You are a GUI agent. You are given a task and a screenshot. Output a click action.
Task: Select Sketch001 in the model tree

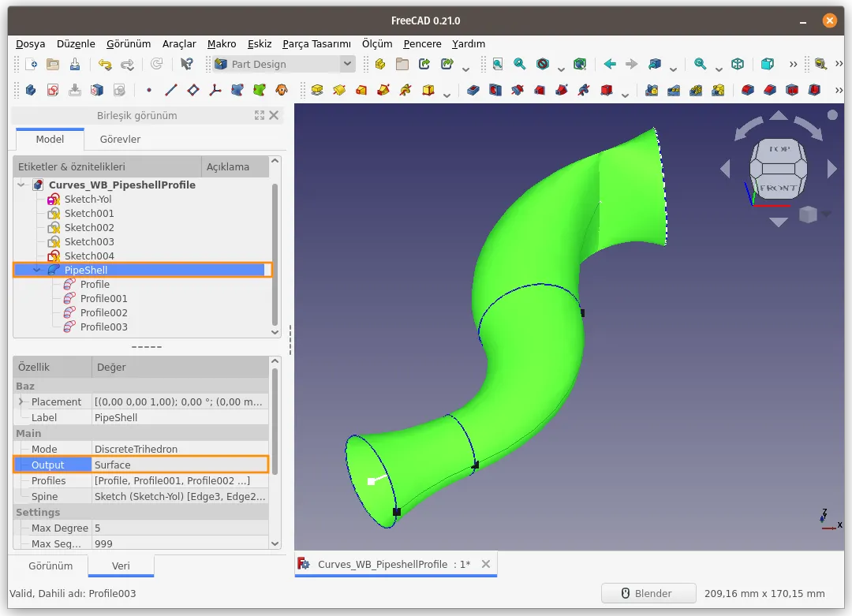[89, 214]
